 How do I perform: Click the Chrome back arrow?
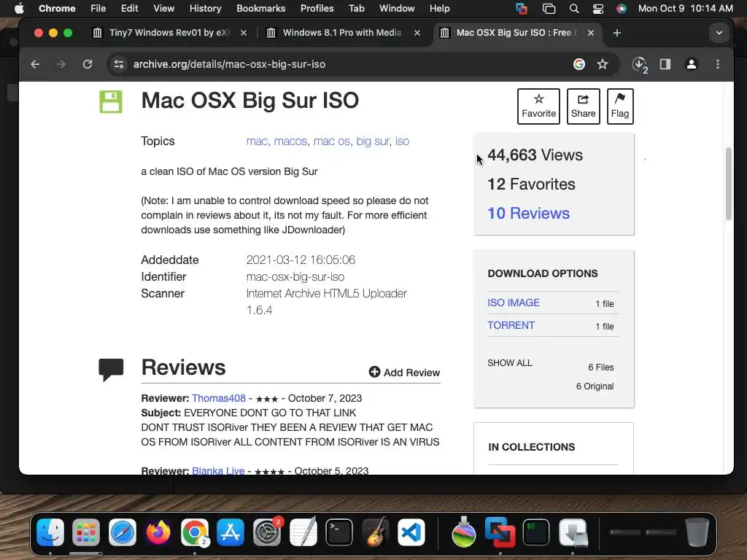coord(35,64)
